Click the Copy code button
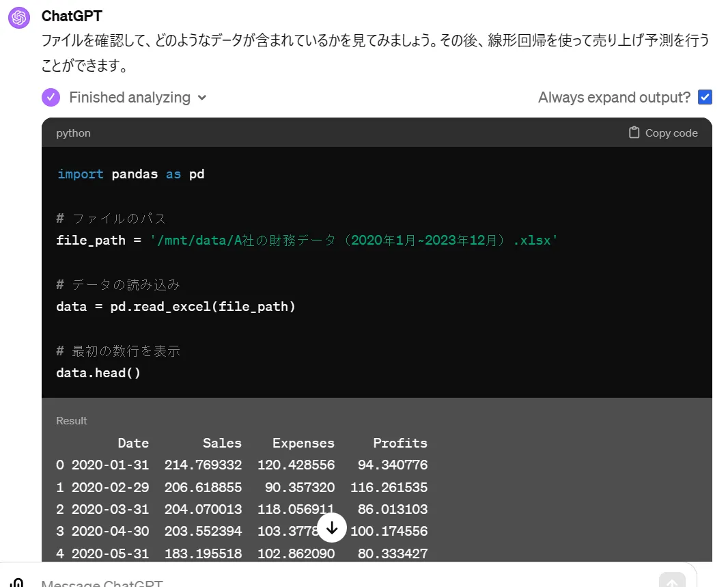Screen dimensions: 728x587 (x=662, y=132)
